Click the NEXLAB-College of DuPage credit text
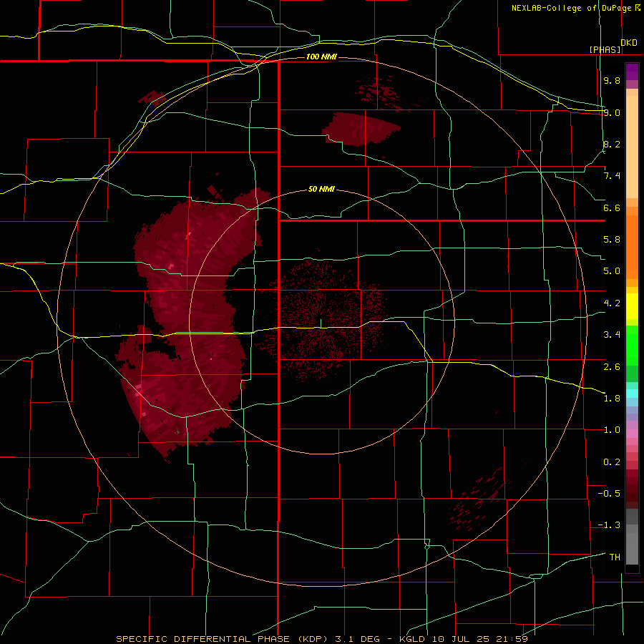 click(572, 8)
